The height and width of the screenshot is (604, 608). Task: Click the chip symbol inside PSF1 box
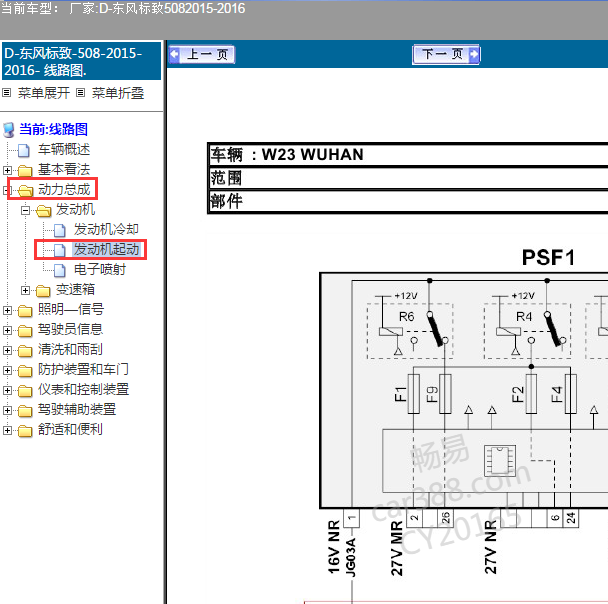click(500, 461)
